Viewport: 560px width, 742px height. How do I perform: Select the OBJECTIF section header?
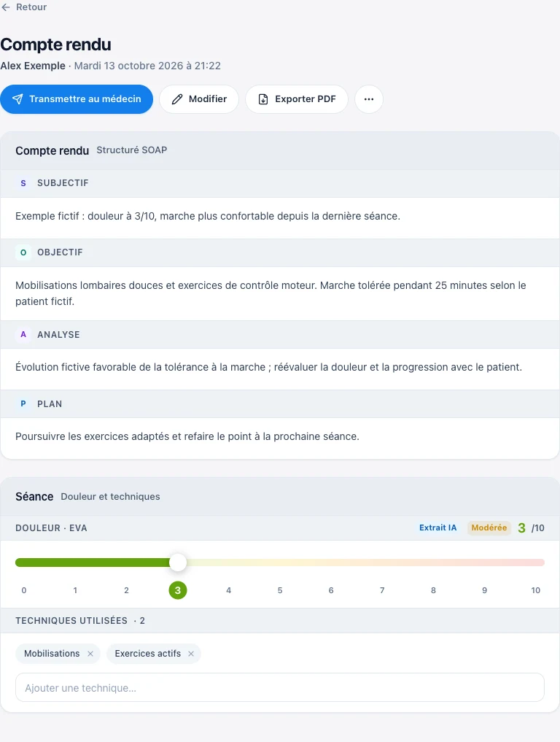click(x=280, y=252)
